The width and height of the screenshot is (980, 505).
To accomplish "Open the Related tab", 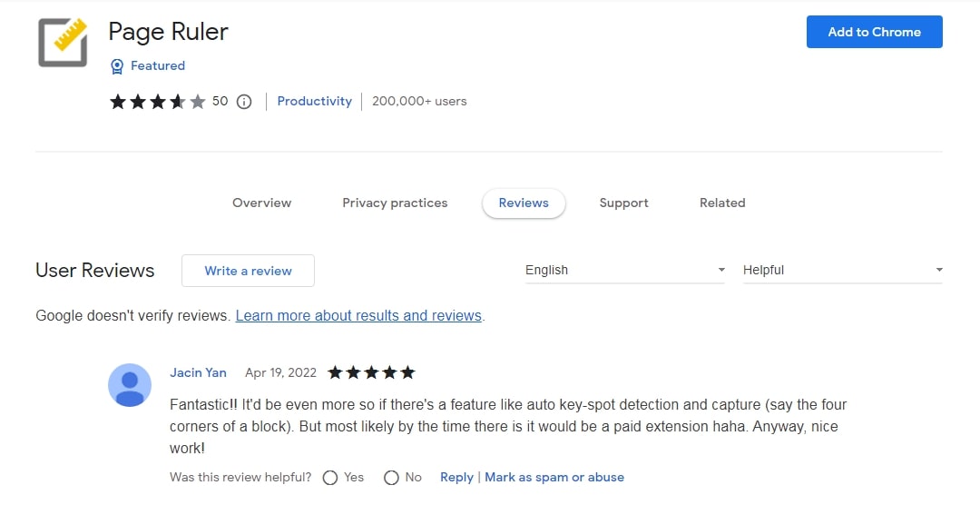I will click(722, 203).
